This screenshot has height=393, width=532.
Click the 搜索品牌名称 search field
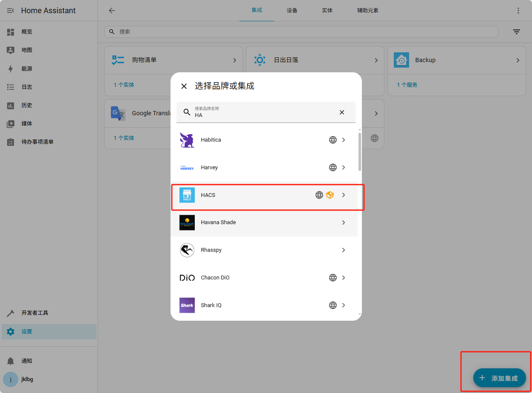coord(266,112)
